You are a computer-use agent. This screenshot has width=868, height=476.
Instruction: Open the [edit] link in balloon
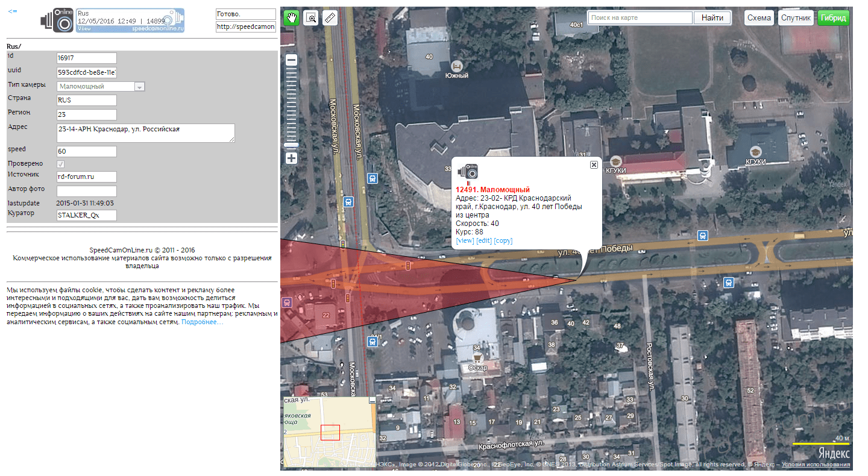click(484, 241)
